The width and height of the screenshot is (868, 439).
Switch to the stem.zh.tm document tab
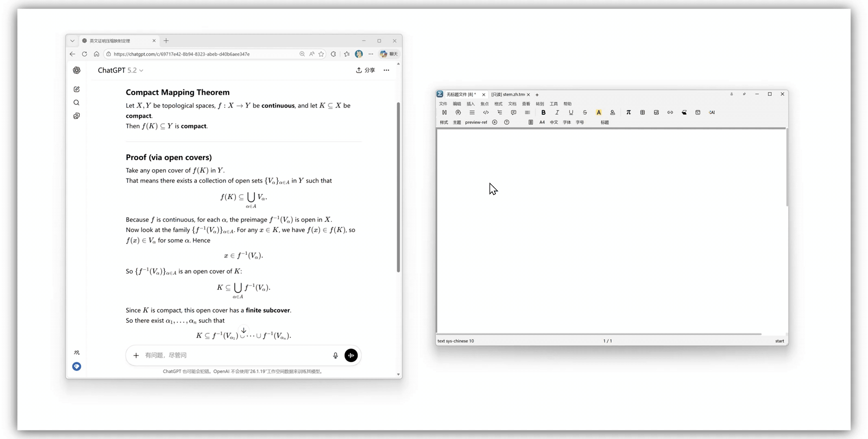508,95
